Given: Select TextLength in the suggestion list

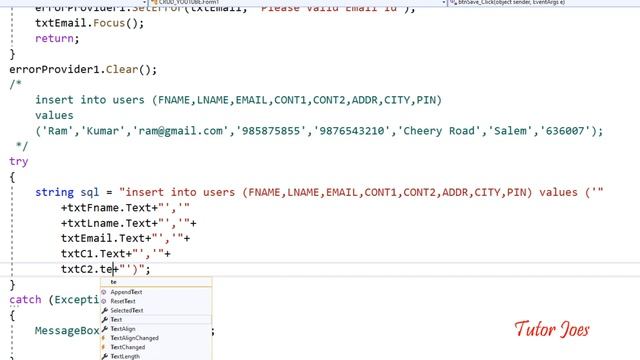Looking at the screenshot, I should pos(156,356).
